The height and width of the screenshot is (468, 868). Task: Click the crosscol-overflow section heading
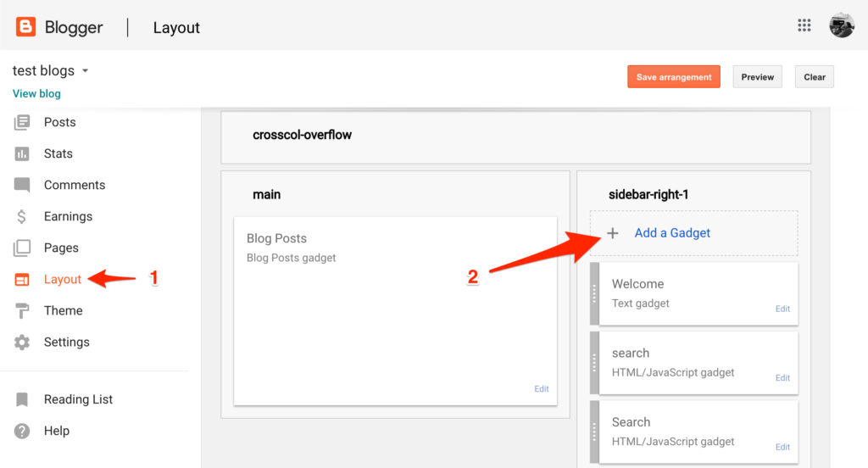click(302, 135)
